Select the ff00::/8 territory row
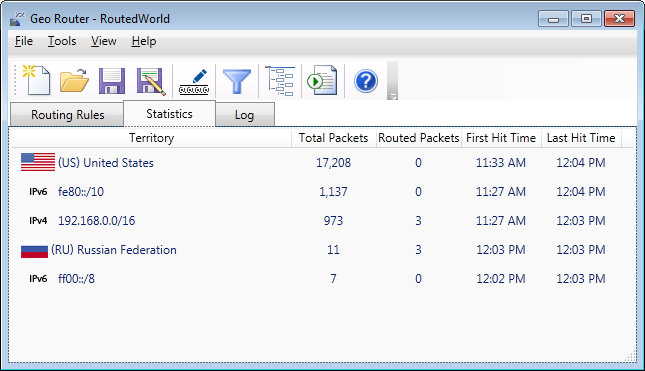Screen dimensions: 645x371 point(322,279)
